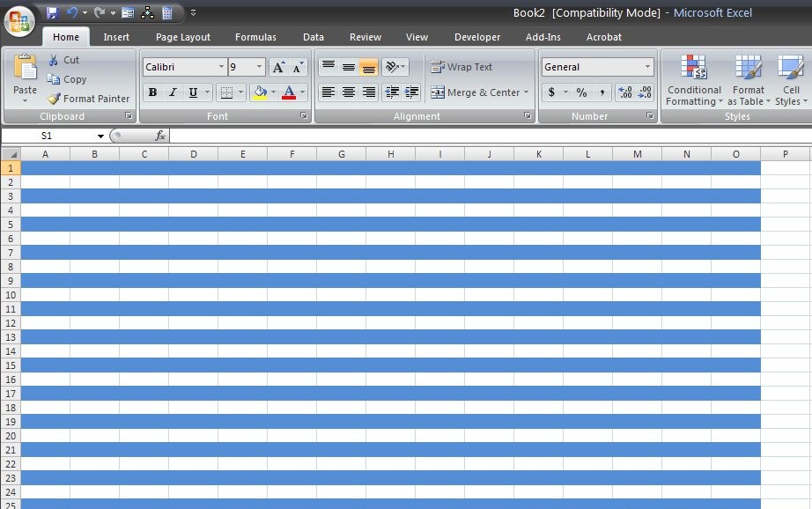The image size is (812, 509).
Task: Switch to the Insert tab
Action: [x=116, y=37]
